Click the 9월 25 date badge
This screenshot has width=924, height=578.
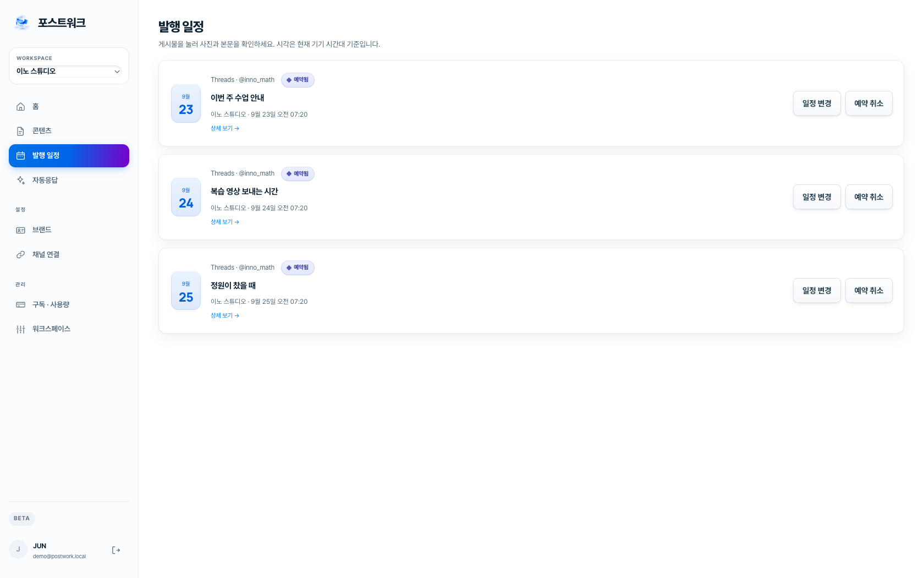(x=186, y=291)
